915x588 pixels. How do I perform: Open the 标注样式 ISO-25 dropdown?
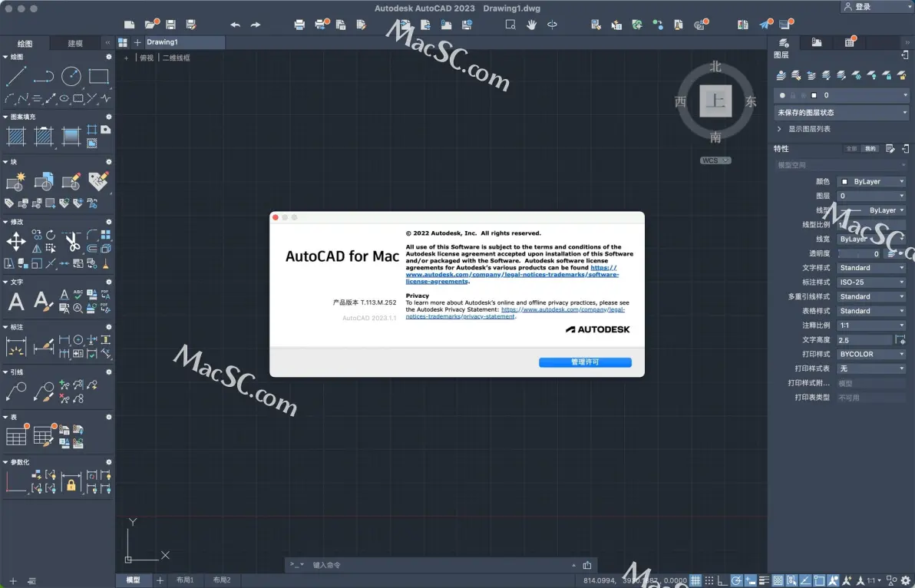(x=871, y=282)
